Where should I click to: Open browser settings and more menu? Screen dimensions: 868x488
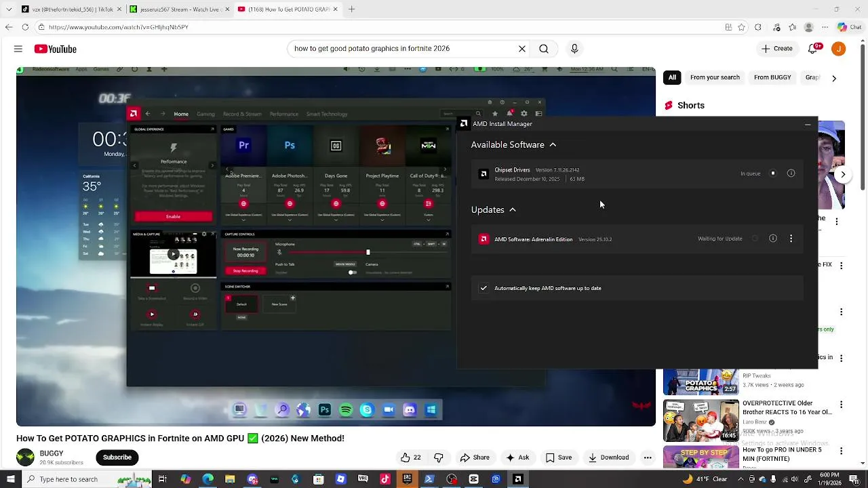tap(825, 27)
